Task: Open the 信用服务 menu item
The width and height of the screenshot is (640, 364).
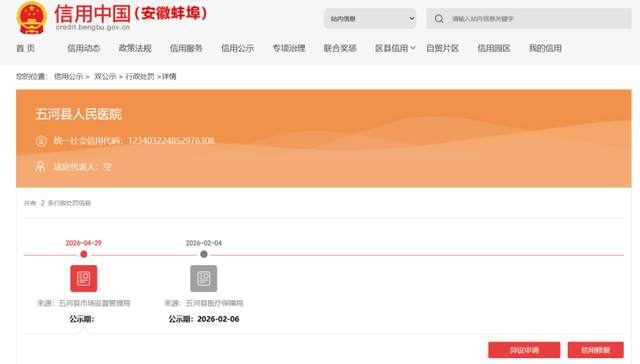Action: tap(186, 48)
